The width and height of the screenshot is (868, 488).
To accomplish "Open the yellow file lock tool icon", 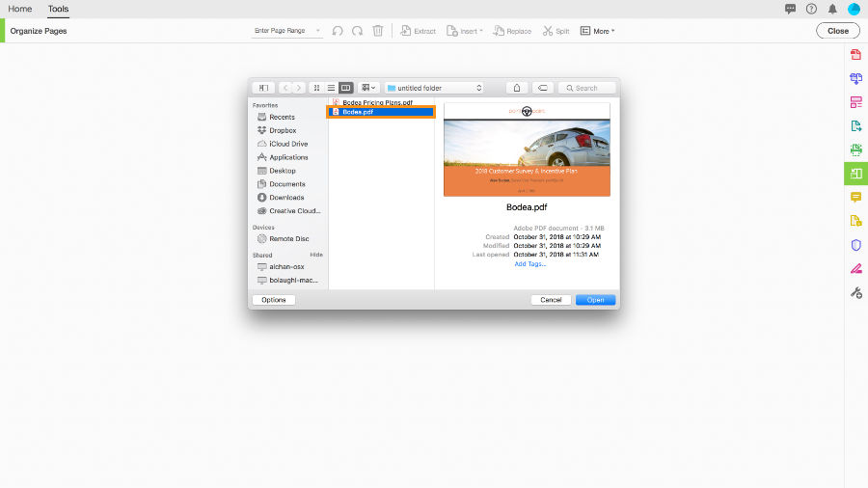I will [855, 221].
